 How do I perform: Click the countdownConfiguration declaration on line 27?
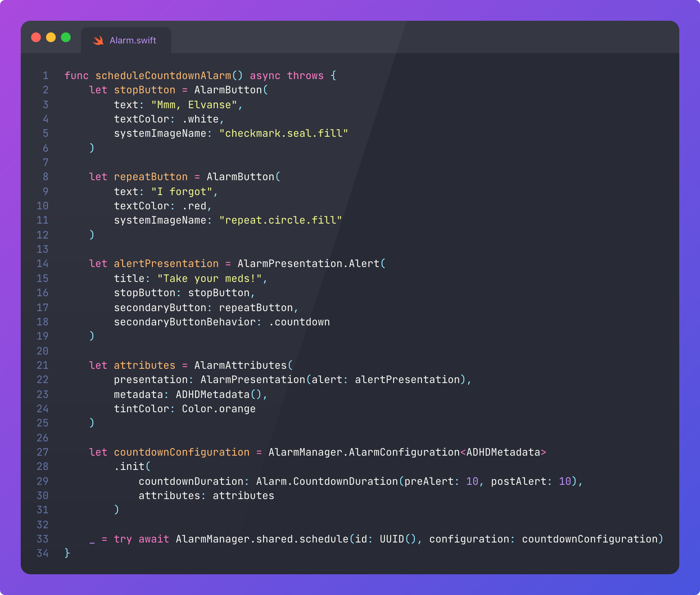[x=181, y=452]
